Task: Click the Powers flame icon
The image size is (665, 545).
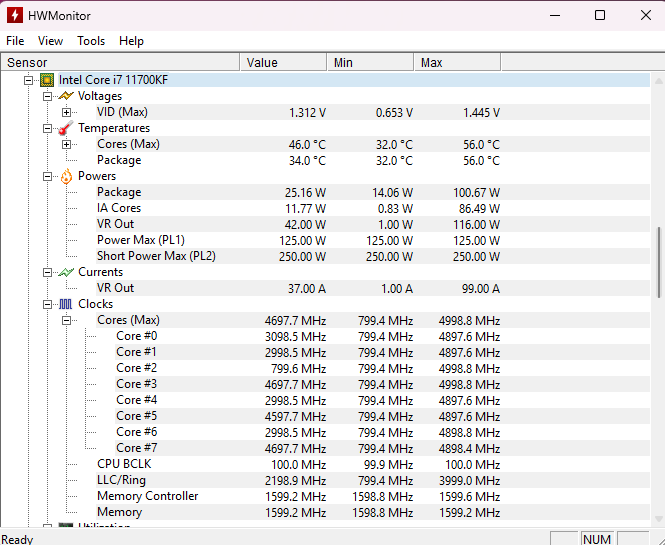Action: coord(66,176)
